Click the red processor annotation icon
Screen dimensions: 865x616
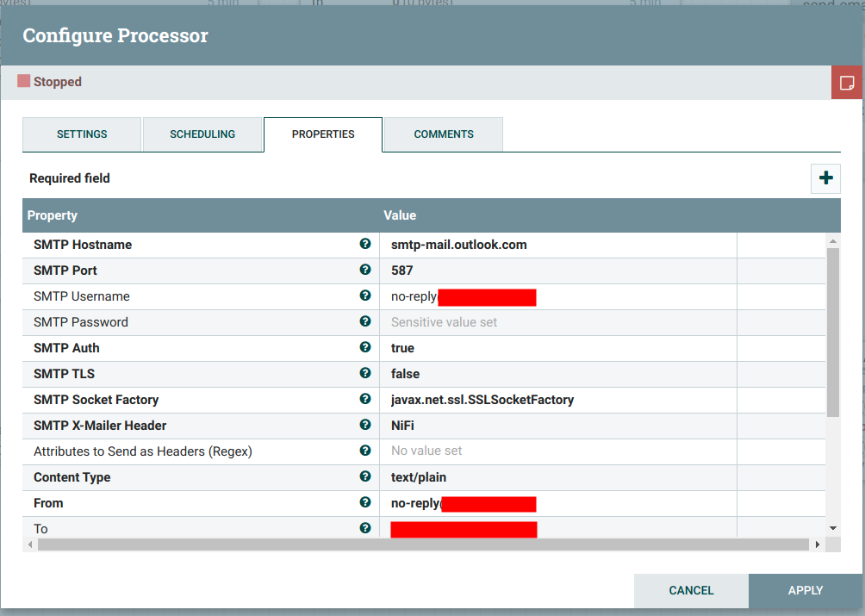click(848, 82)
